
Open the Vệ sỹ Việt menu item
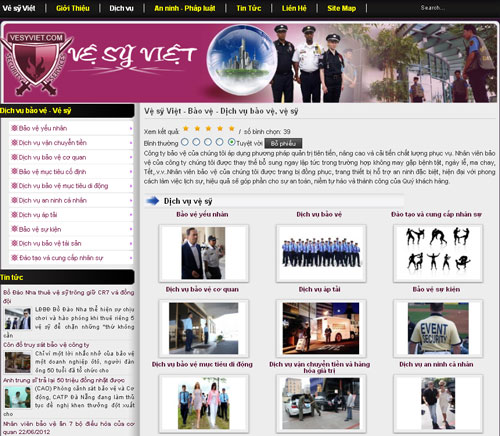[19, 8]
